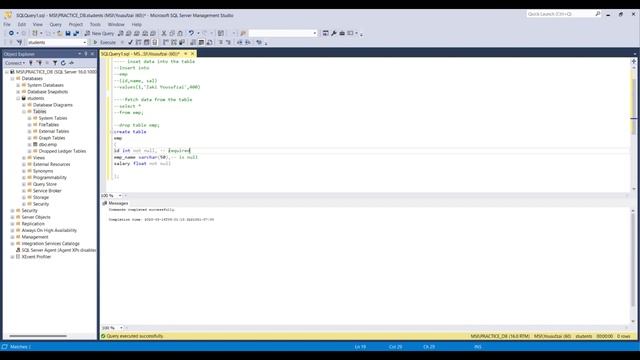
Task: Click the Toolbox icon in main toolbar
Action: [342, 33]
